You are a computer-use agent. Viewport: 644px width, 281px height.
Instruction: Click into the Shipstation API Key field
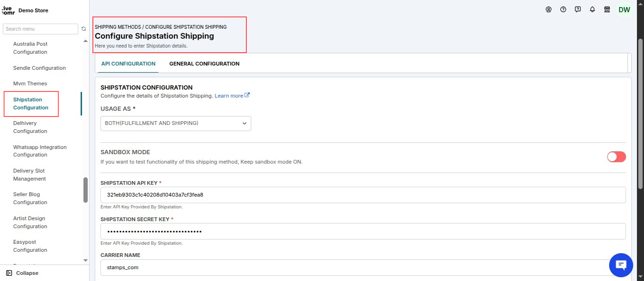pos(363,195)
